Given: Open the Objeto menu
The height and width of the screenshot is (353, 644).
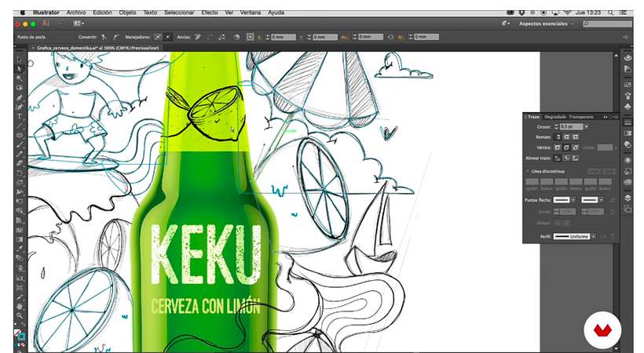Looking at the screenshot, I should [127, 13].
